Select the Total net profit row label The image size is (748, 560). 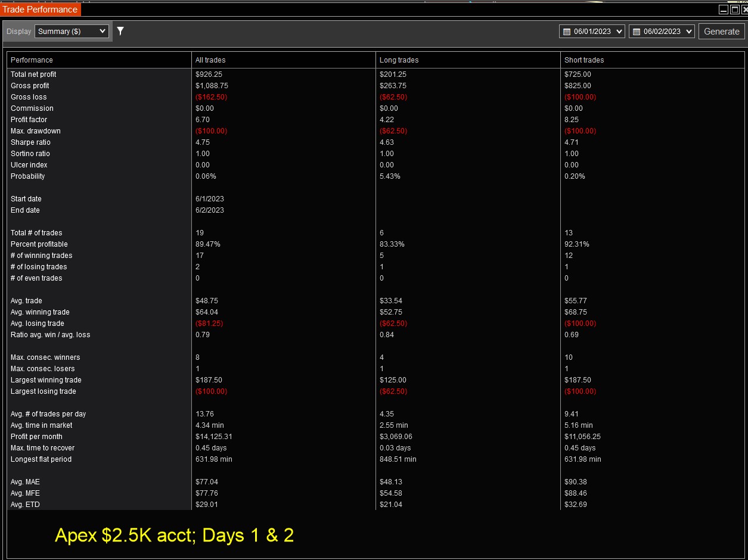[x=33, y=74]
